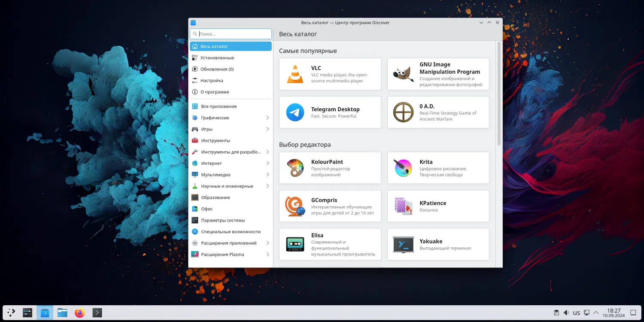Screen dimensions: 644x322
Task: Launch System Settings from the taskbar
Action: coord(27,313)
